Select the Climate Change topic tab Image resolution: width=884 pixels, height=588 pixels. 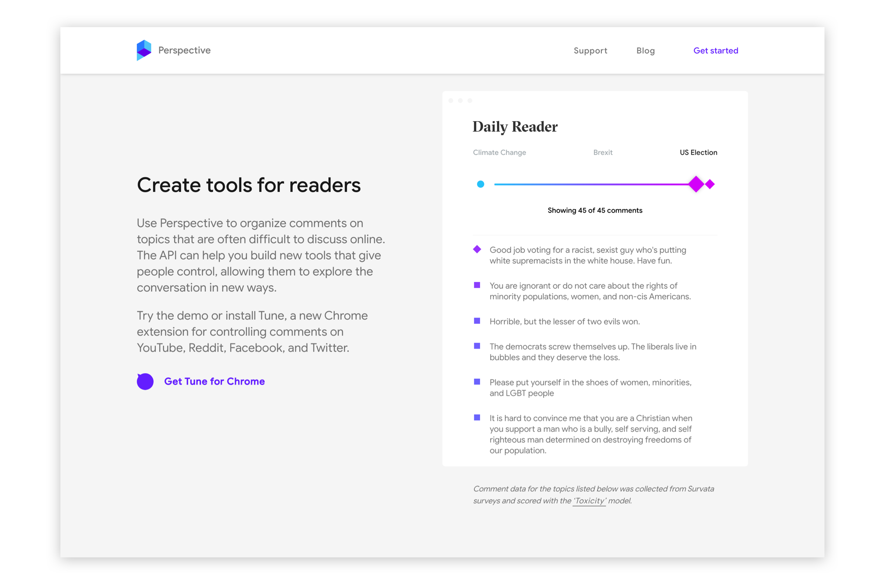[x=499, y=153]
